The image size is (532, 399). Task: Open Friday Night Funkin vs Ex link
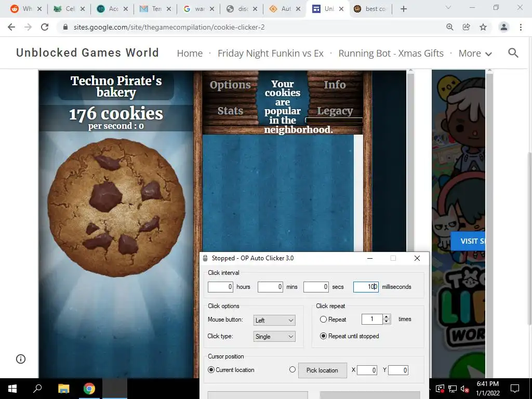coord(270,54)
